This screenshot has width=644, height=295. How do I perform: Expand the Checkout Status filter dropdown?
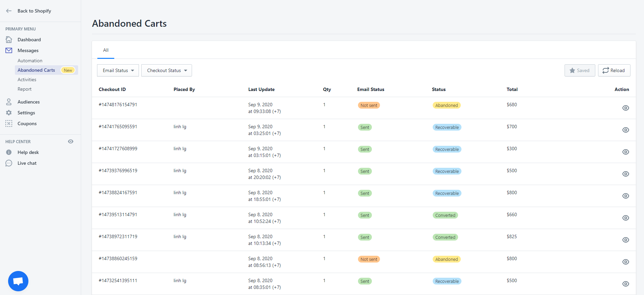(167, 70)
